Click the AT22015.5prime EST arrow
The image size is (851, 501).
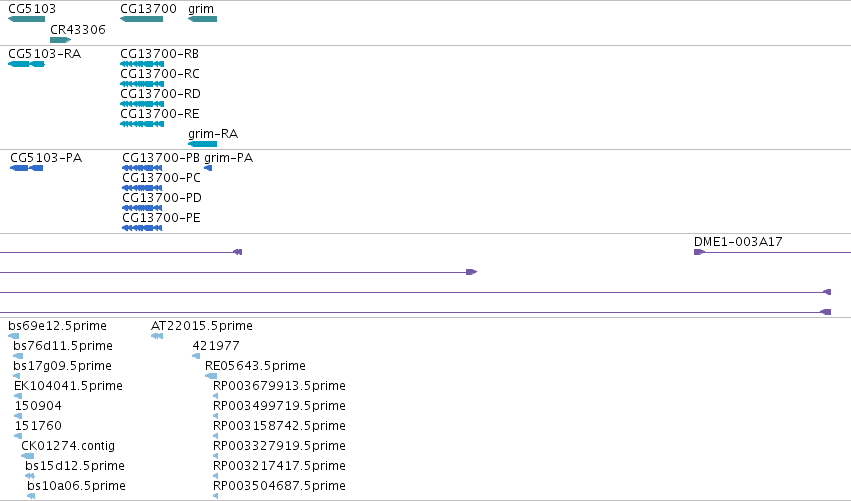click(x=157, y=336)
